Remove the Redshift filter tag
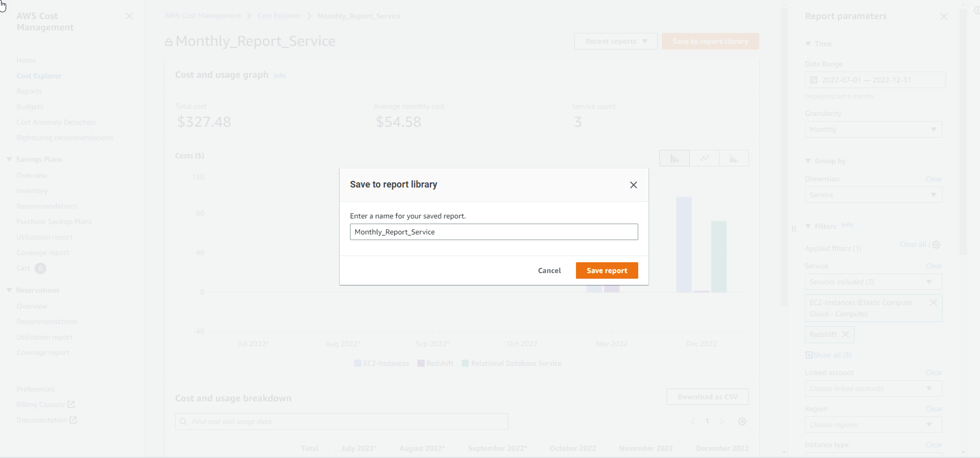This screenshot has height=458, width=980. coord(845,334)
